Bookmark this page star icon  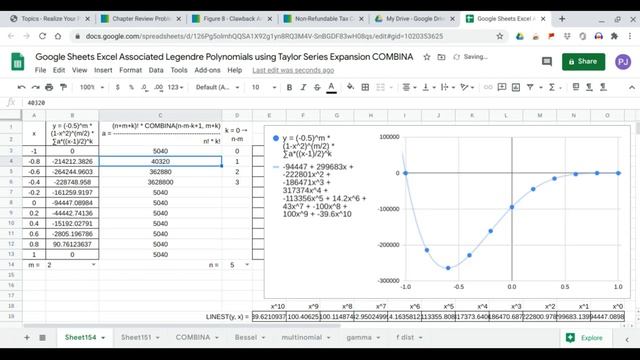pos(500,36)
